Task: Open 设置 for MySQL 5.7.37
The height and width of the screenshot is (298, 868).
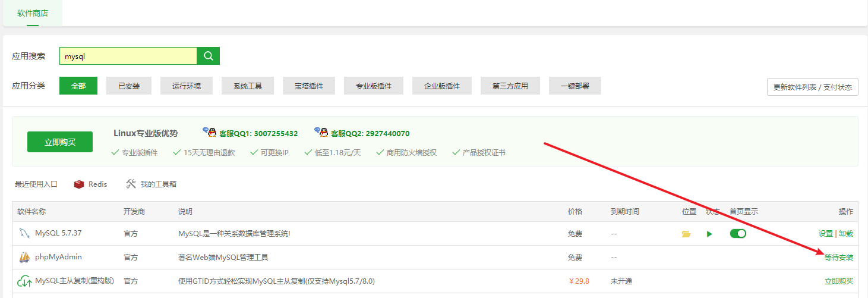Action: pyautogui.click(x=825, y=234)
